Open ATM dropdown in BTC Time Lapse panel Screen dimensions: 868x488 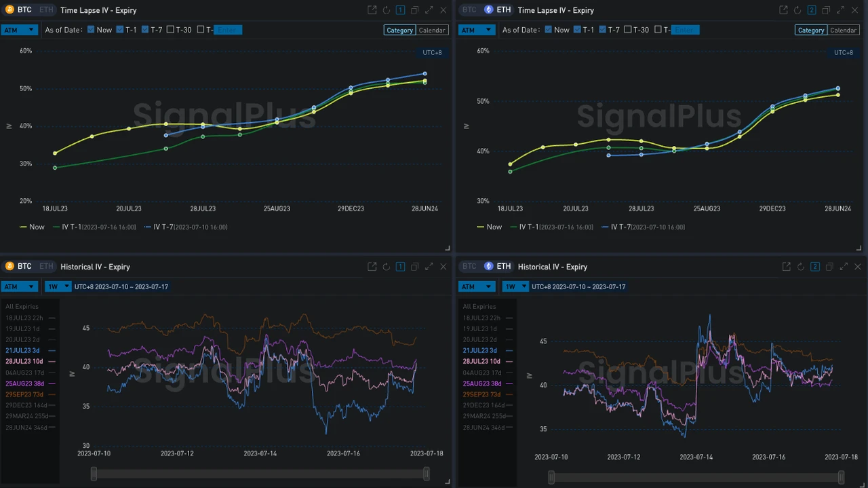[x=19, y=30]
